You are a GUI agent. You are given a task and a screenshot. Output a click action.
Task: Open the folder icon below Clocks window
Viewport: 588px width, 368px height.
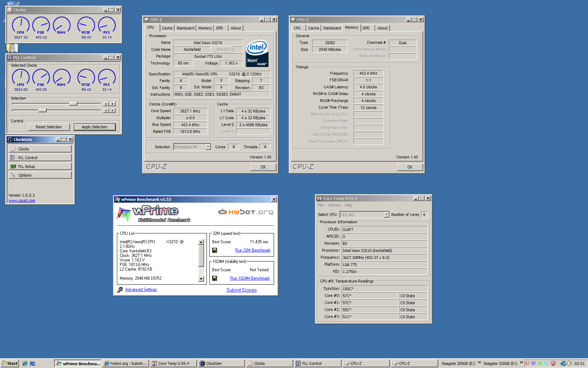coord(12,48)
